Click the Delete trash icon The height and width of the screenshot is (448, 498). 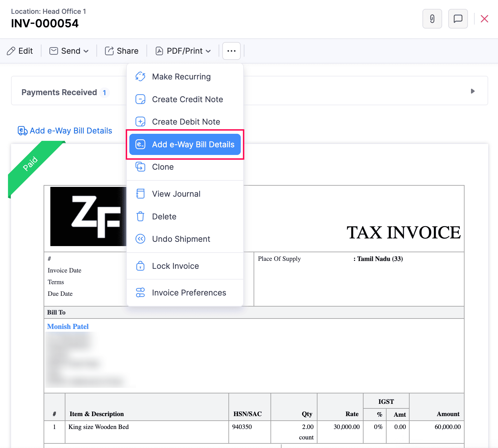pos(140,216)
